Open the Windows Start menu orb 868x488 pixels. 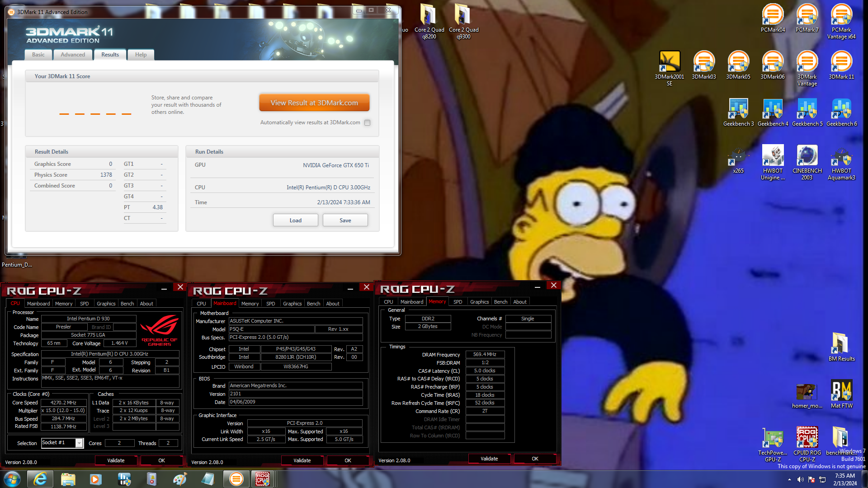click(12, 479)
